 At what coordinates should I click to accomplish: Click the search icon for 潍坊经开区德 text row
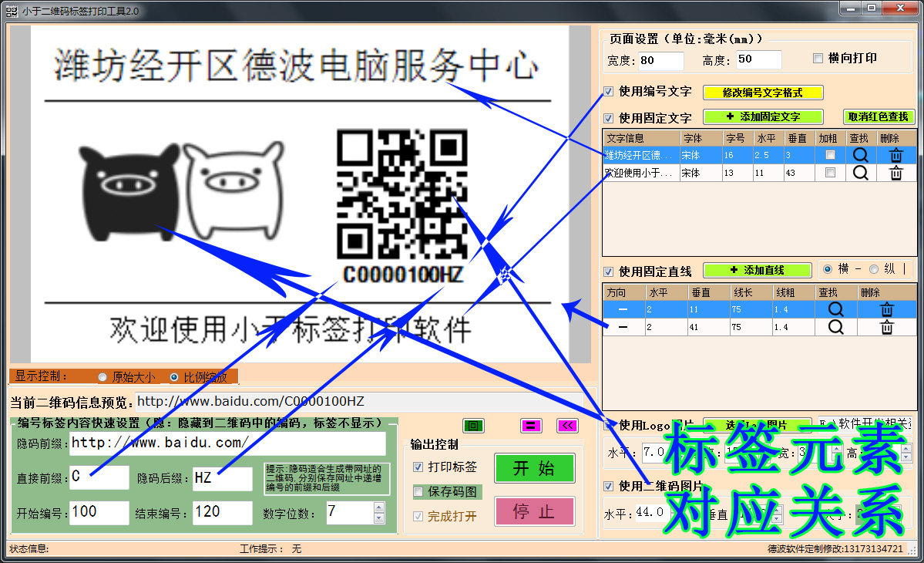coord(860,155)
